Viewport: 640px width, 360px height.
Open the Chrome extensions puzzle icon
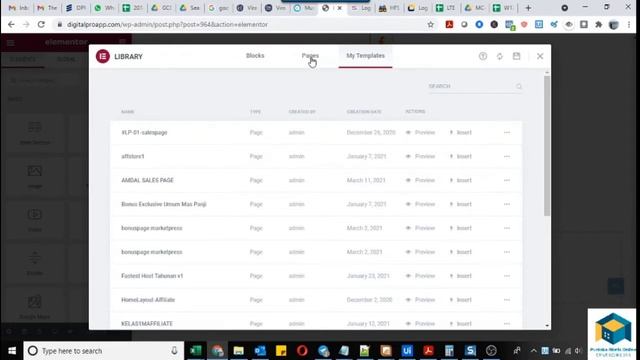click(x=598, y=24)
